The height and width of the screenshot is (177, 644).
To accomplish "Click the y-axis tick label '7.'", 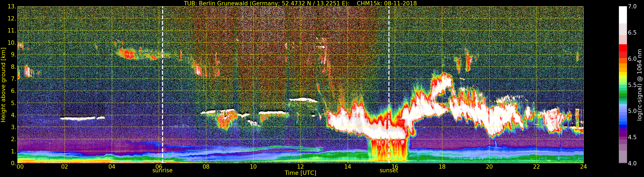I will tap(13, 79).
